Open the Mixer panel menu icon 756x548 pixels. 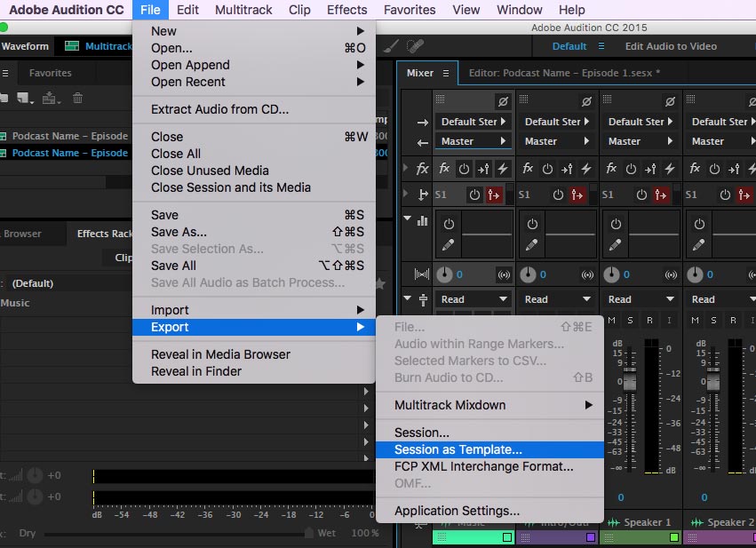[x=446, y=73]
